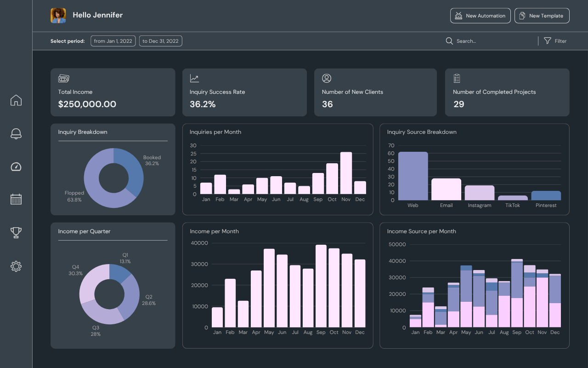Open the 'to Dec 31, 2022' date picker
The width and height of the screenshot is (588, 368).
coord(160,41)
